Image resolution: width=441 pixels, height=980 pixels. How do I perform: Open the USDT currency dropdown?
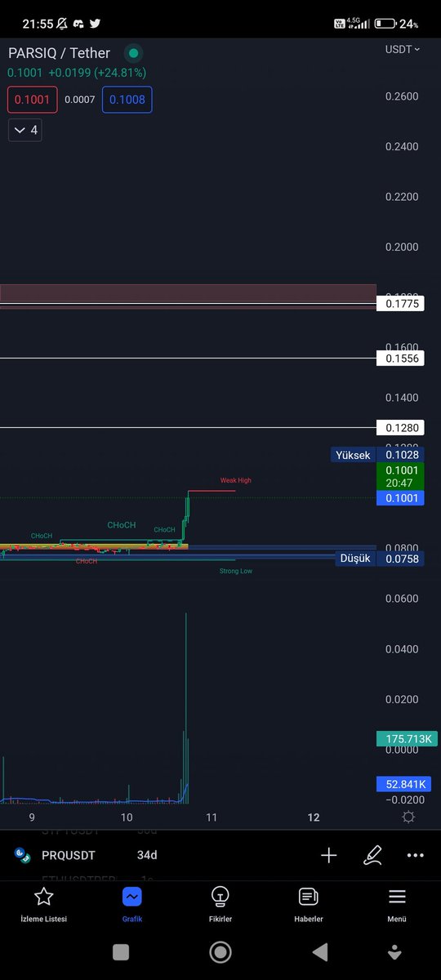click(x=403, y=49)
